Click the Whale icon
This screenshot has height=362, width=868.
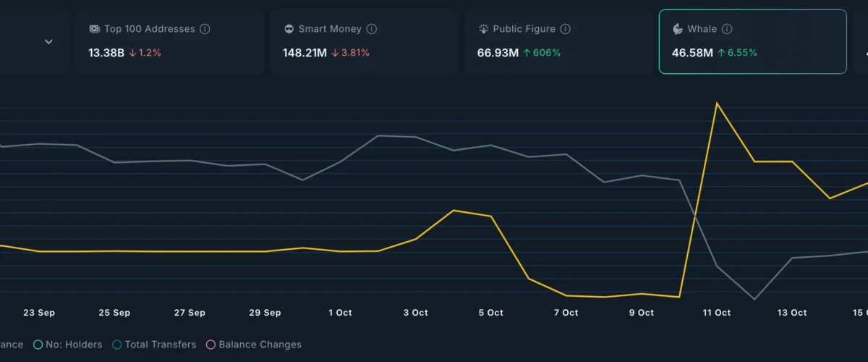[x=678, y=29]
